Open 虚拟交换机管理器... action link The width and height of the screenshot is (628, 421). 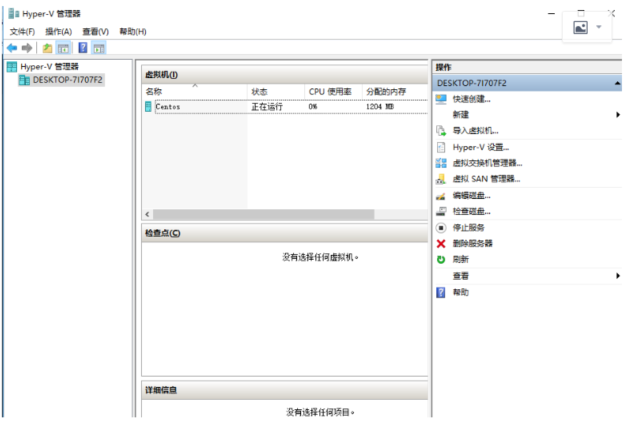tap(487, 163)
